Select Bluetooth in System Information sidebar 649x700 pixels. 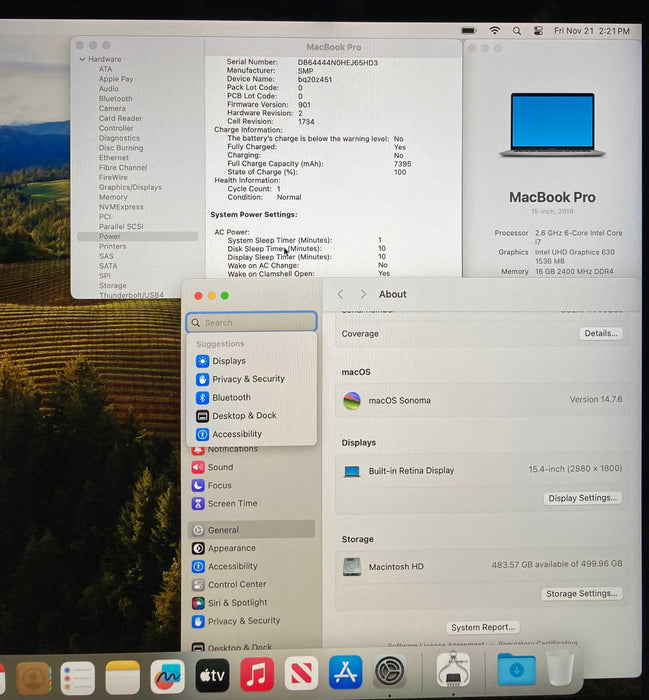tap(116, 99)
